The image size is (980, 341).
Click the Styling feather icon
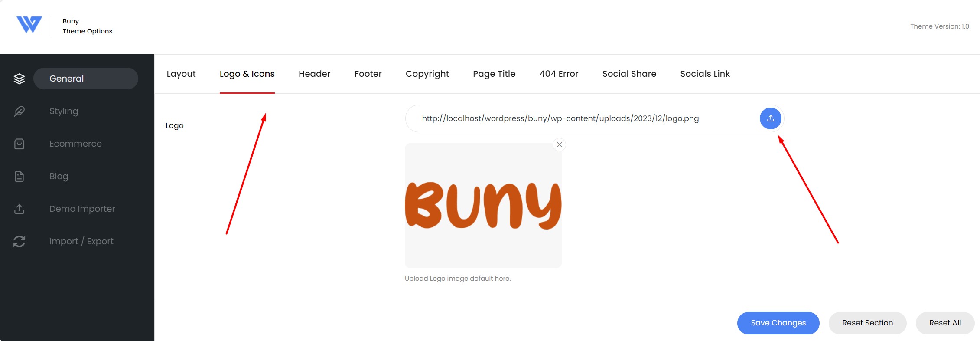pyautogui.click(x=19, y=111)
